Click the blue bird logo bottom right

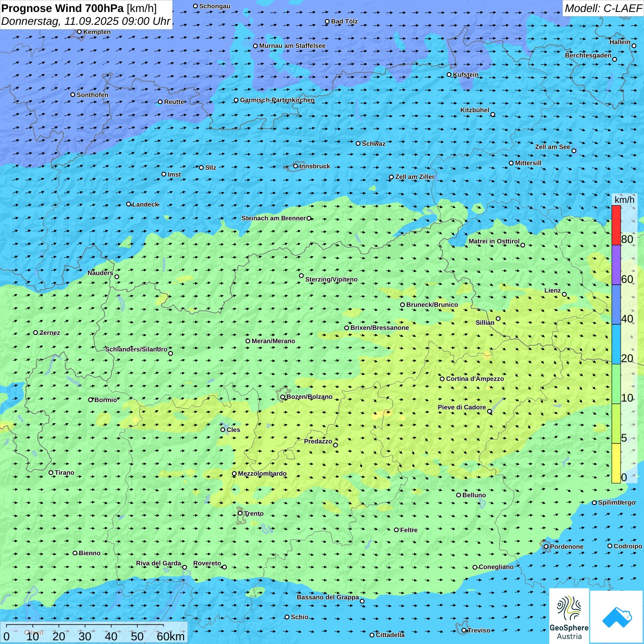pyautogui.click(x=616, y=616)
